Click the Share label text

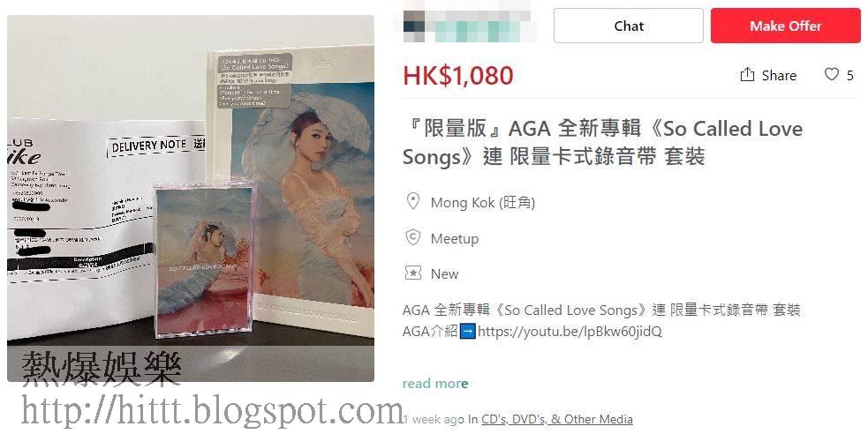pos(779,75)
